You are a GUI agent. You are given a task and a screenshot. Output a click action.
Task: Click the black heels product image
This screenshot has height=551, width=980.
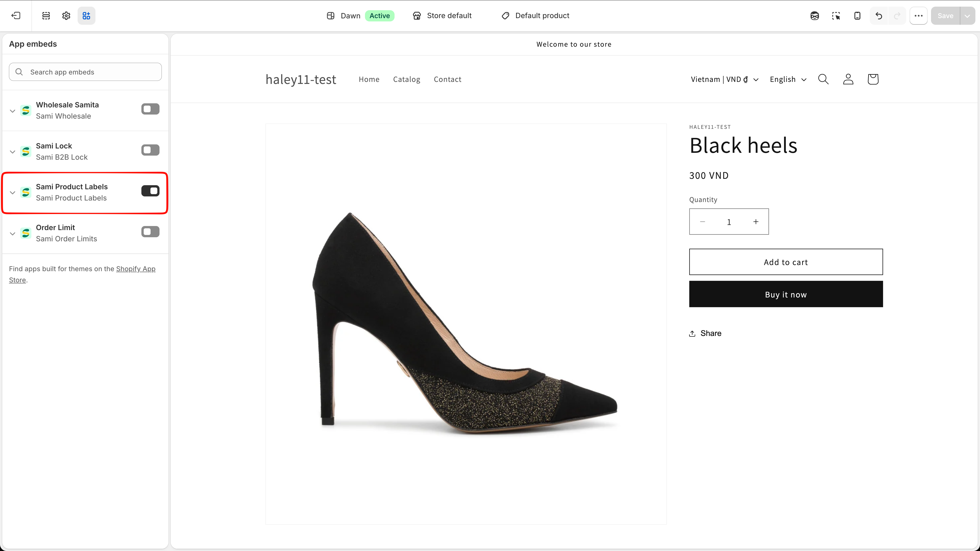(466, 324)
